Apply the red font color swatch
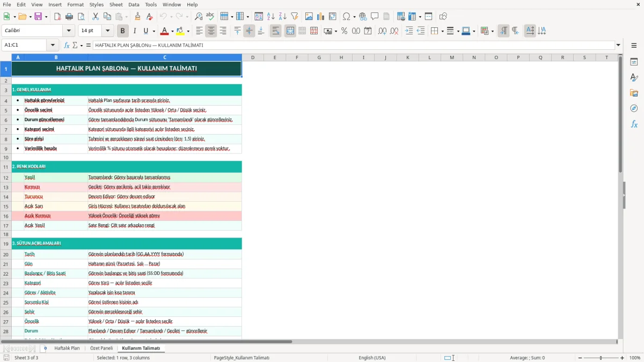 [165, 31]
